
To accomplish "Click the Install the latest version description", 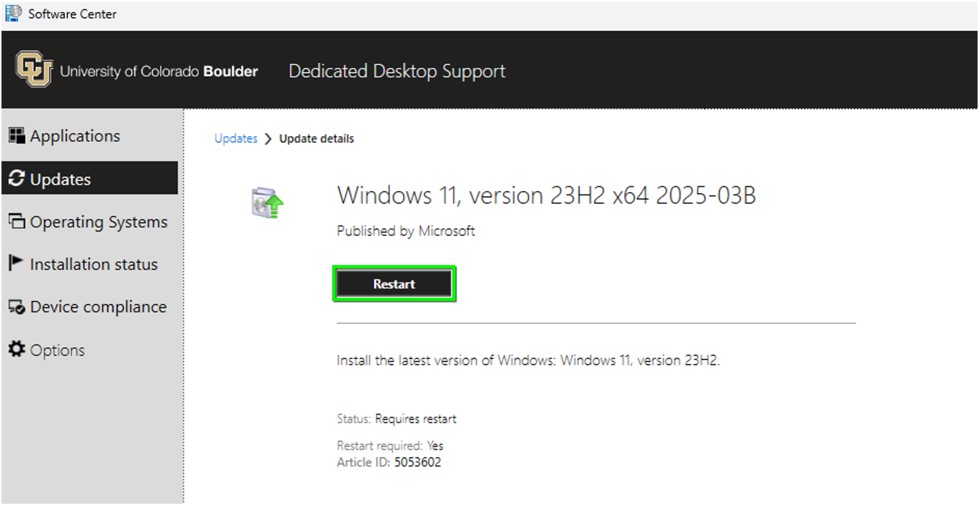I will point(528,361).
